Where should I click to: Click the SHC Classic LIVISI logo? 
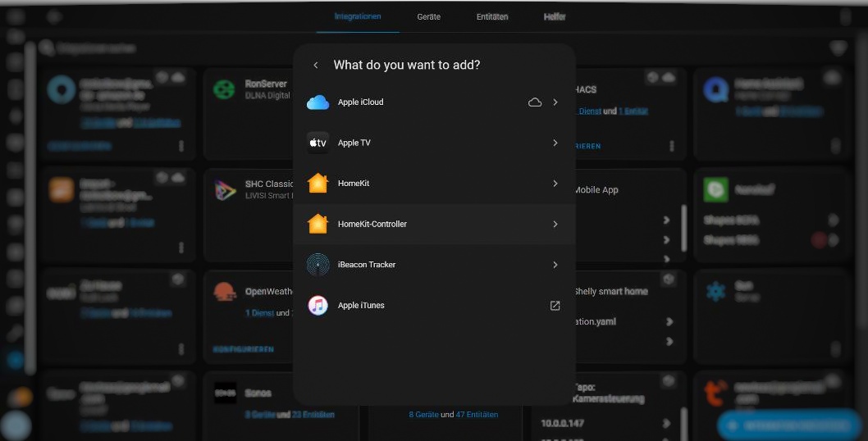coord(225,190)
